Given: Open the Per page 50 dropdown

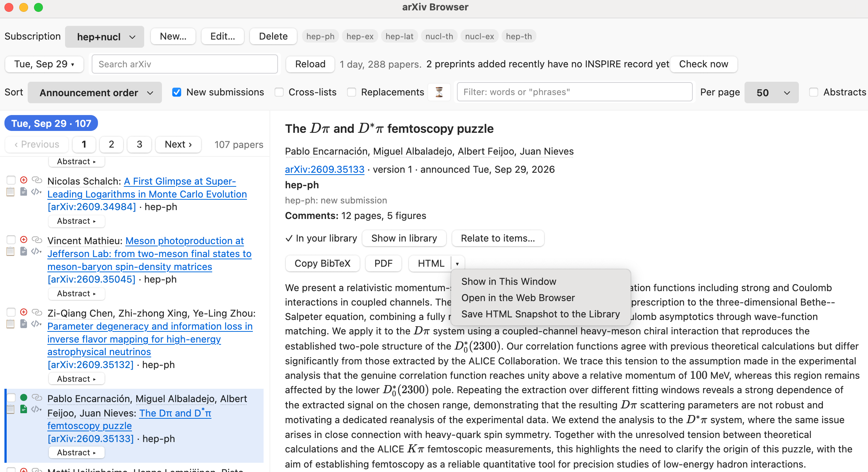Looking at the screenshot, I should (x=772, y=92).
